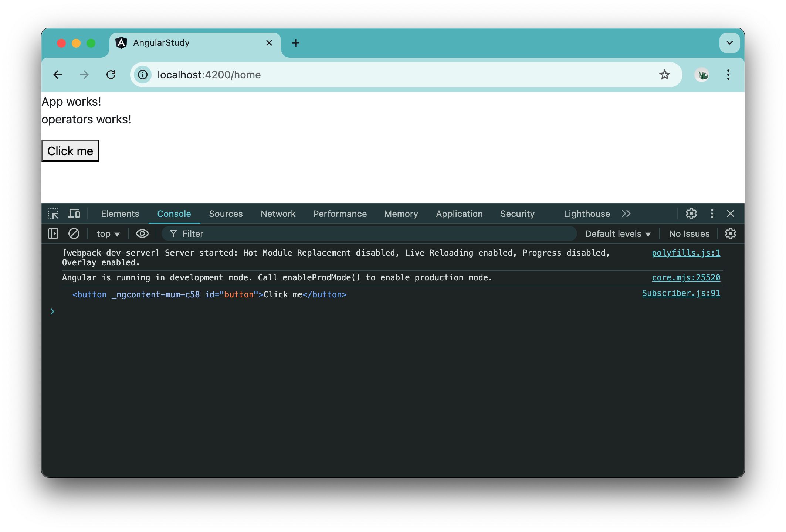Click the Elements tab in DevTools
Viewport: 786px width, 532px height.
119,214
